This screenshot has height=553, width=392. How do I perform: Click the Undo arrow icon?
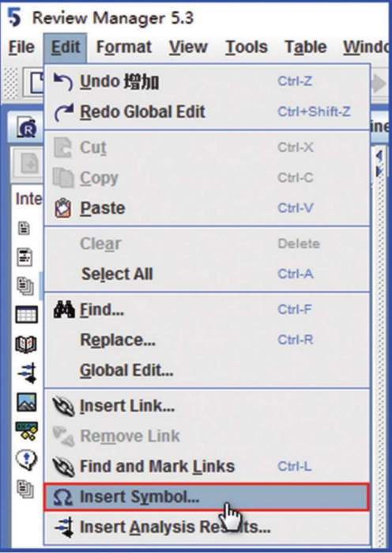[63, 81]
